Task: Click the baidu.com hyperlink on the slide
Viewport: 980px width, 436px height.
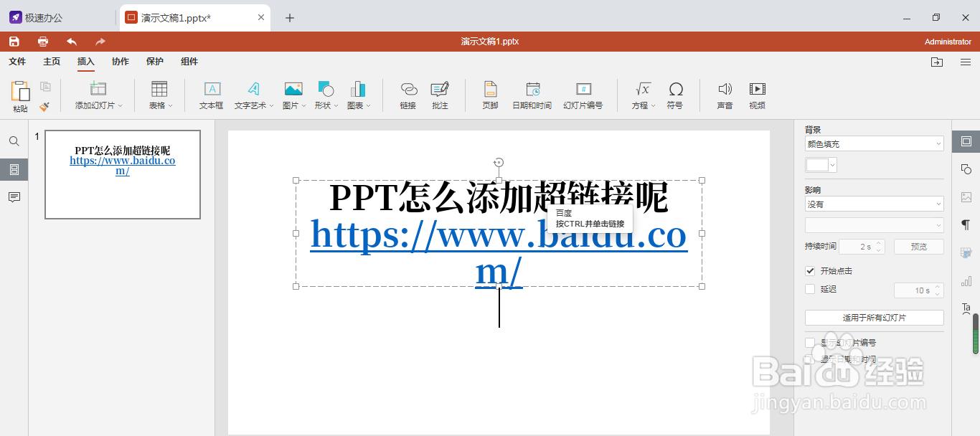Action: point(499,253)
